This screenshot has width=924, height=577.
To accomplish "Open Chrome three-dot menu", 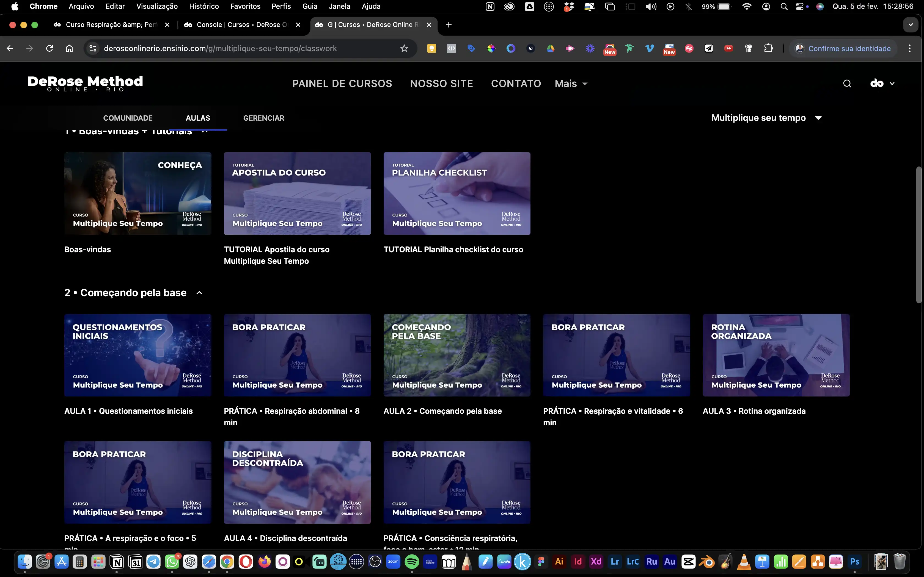I will [909, 48].
